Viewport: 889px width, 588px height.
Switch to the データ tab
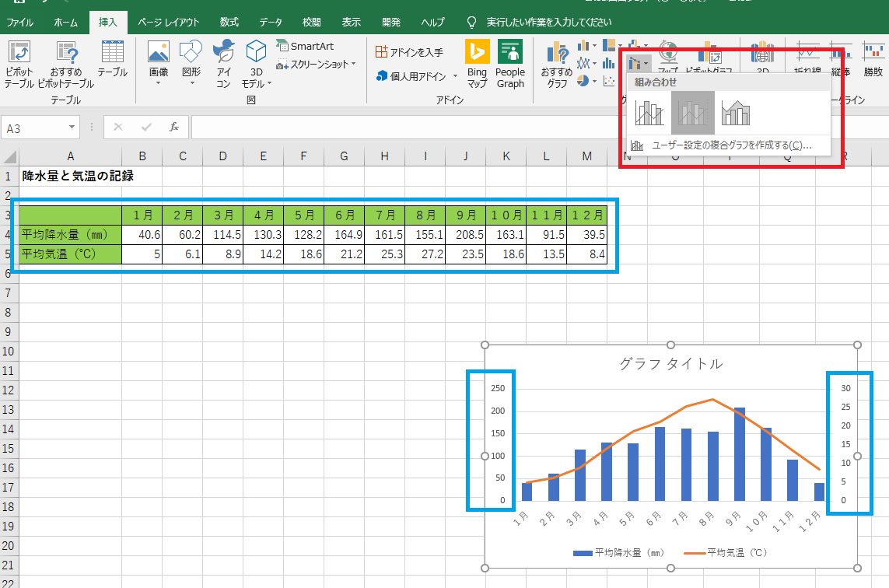click(271, 22)
